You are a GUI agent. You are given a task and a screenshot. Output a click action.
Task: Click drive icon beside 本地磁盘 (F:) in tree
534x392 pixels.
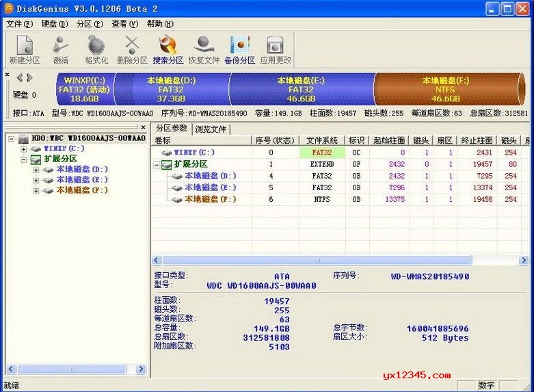[48, 191]
